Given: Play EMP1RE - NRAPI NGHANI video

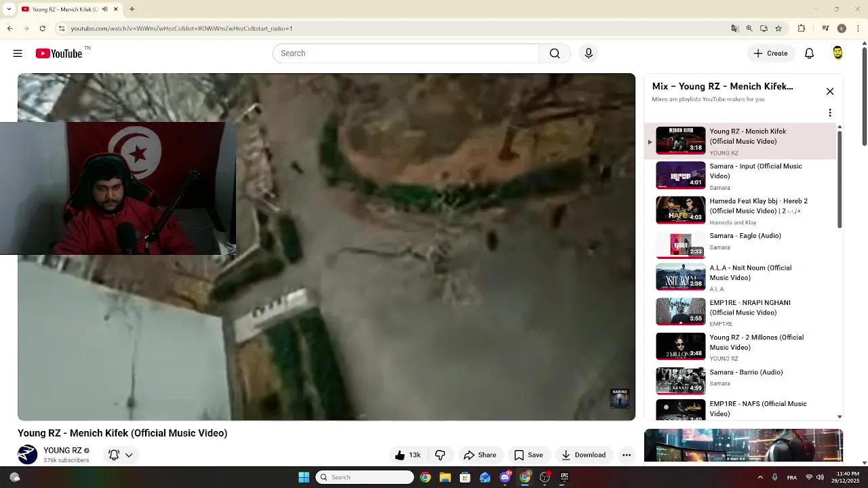Looking at the screenshot, I should tap(741, 312).
